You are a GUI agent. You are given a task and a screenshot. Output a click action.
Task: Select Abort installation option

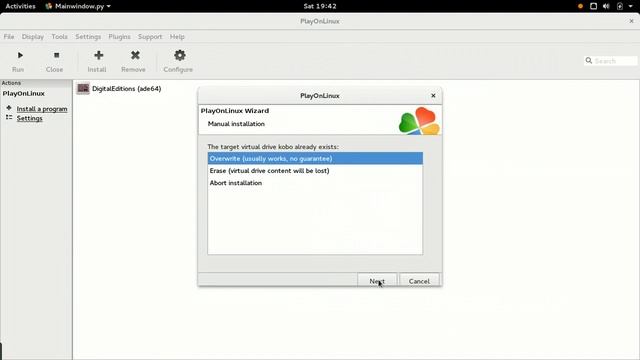pos(315,183)
